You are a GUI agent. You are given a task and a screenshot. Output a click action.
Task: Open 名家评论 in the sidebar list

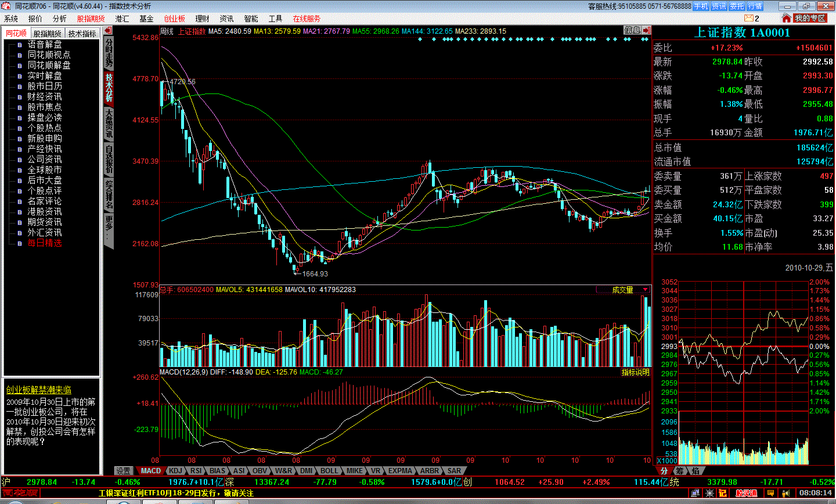click(x=45, y=201)
